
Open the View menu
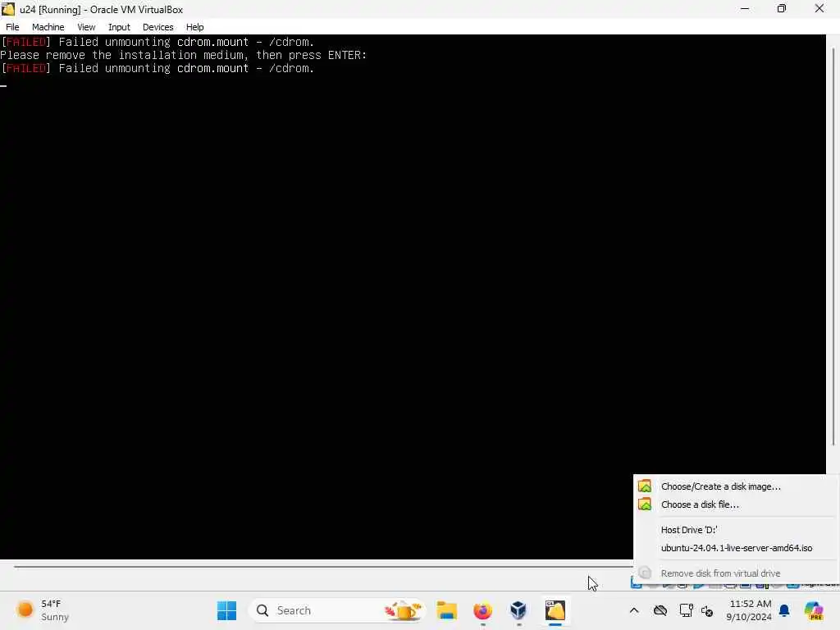[86, 27]
